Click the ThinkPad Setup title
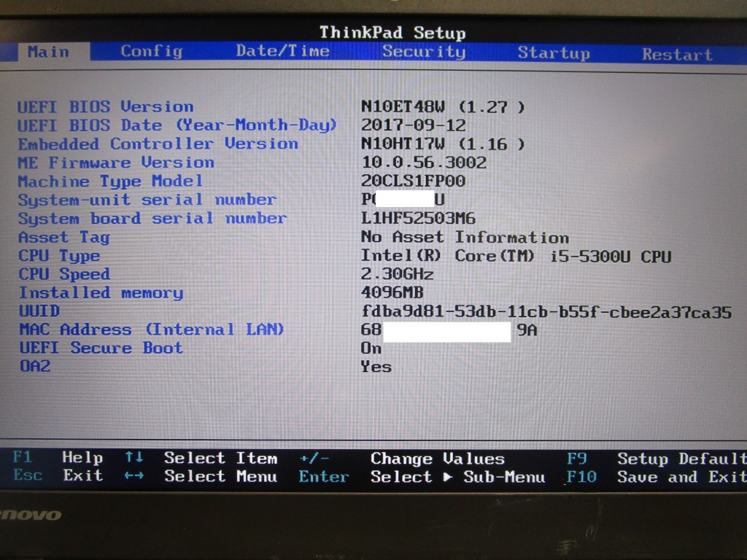The height and width of the screenshot is (560, 747). click(392, 33)
